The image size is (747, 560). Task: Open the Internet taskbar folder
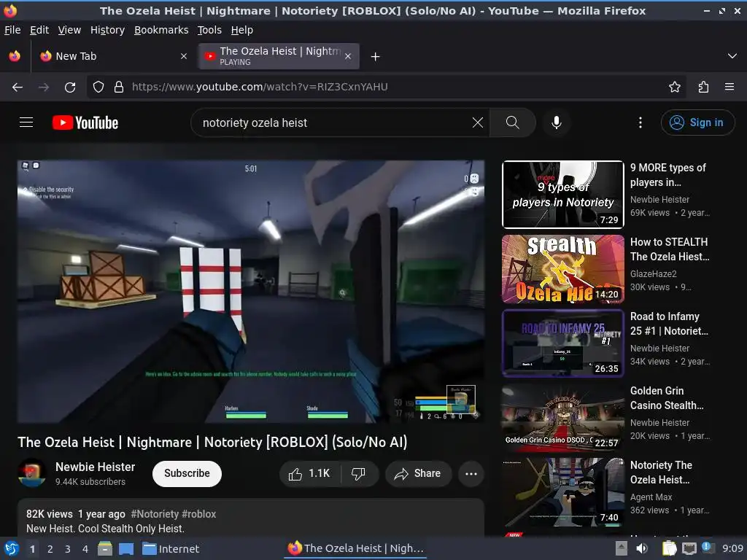click(171, 549)
